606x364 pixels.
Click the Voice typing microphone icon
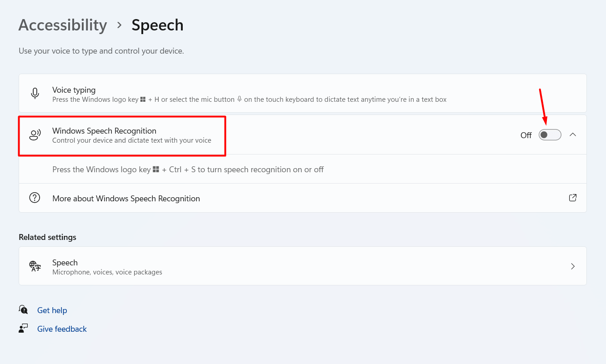click(35, 94)
